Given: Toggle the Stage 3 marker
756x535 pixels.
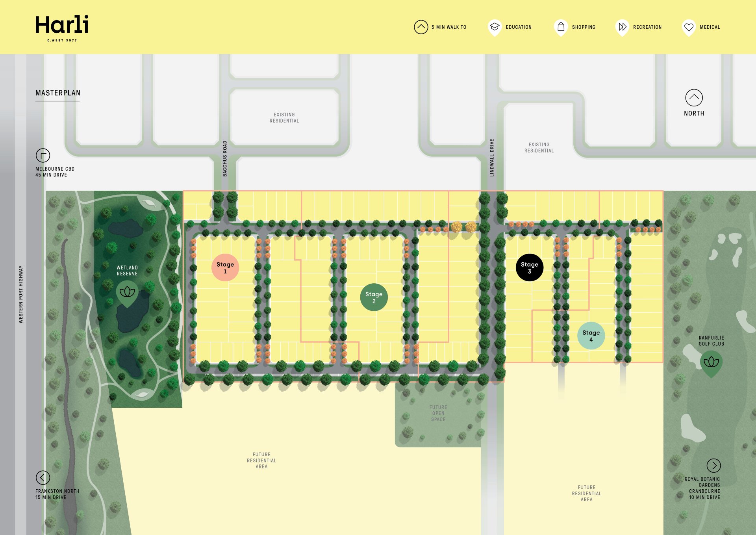Looking at the screenshot, I should pyautogui.click(x=530, y=267).
